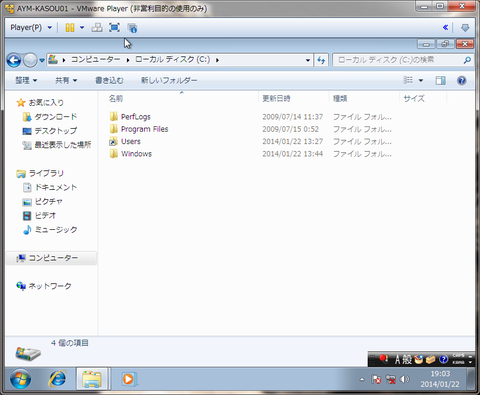The width and height of the screenshot is (480, 395).
Task: Select the Windows folder
Action: pos(136,154)
